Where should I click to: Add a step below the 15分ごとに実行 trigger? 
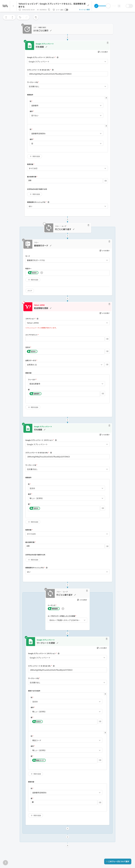67,37
